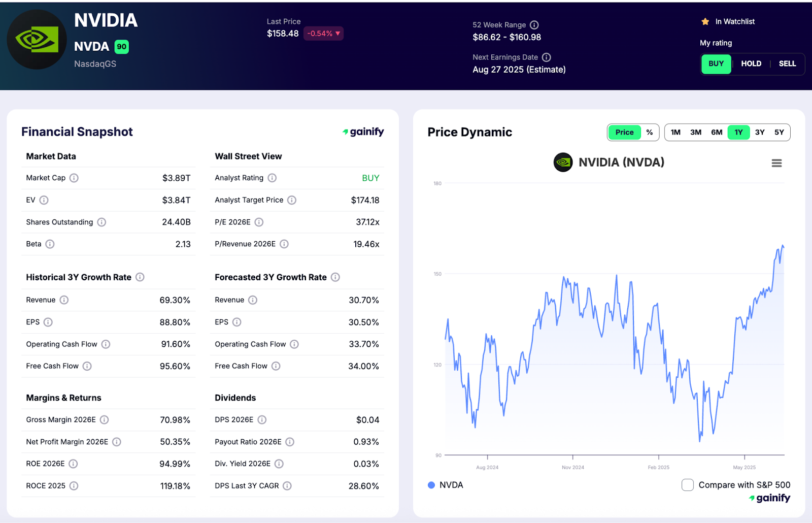This screenshot has width=812, height=523.
Task: Click DPS Last 3Y CAGR info icon
Action: tap(287, 486)
